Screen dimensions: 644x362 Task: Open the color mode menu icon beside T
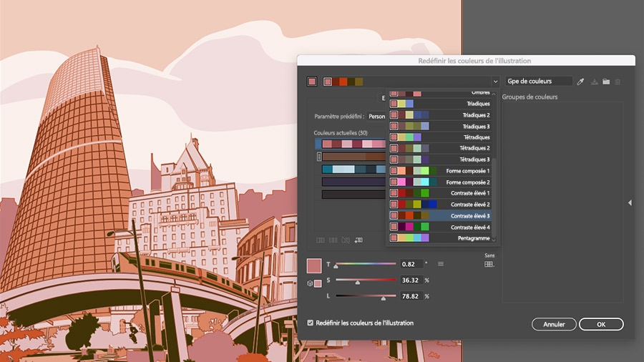click(x=441, y=264)
